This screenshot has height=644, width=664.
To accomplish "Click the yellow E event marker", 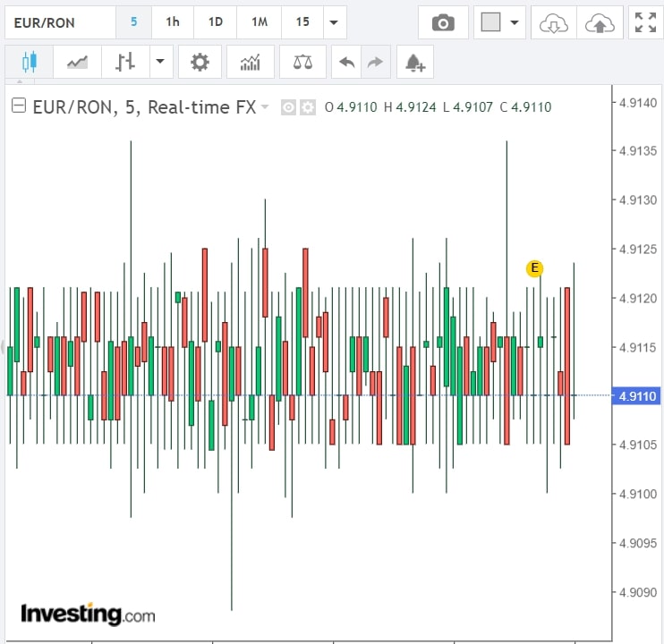I will coord(534,267).
